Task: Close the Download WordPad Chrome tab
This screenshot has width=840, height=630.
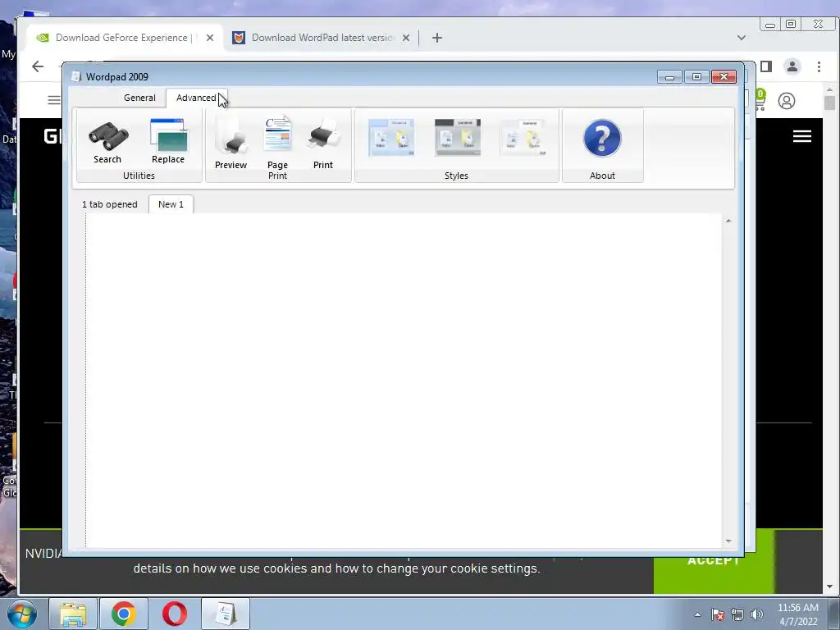Action: (x=406, y=38)
